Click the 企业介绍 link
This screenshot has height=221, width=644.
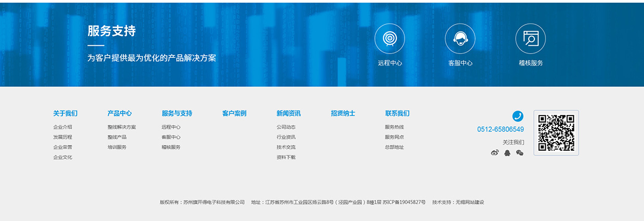click(62, 127)
